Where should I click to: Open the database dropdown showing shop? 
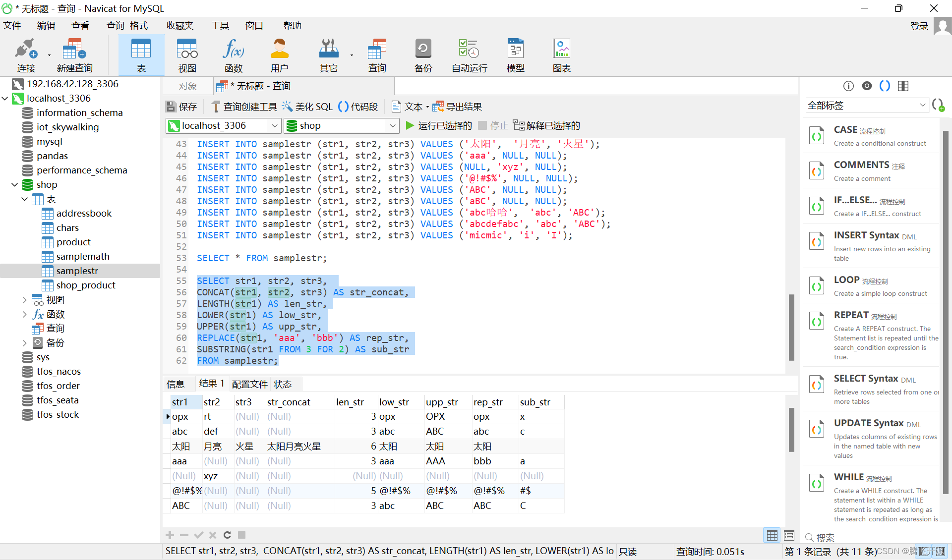coord(342,126)
